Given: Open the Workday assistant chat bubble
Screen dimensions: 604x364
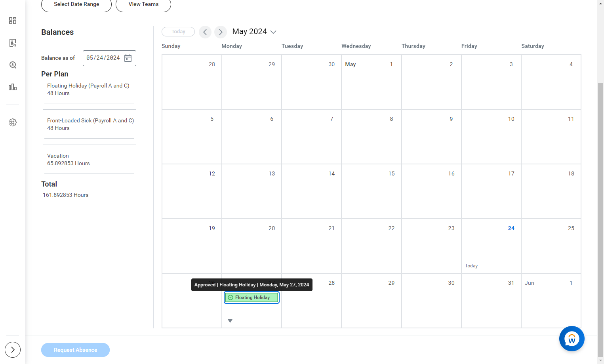Looking at the screenshot, I should point(572,339).
